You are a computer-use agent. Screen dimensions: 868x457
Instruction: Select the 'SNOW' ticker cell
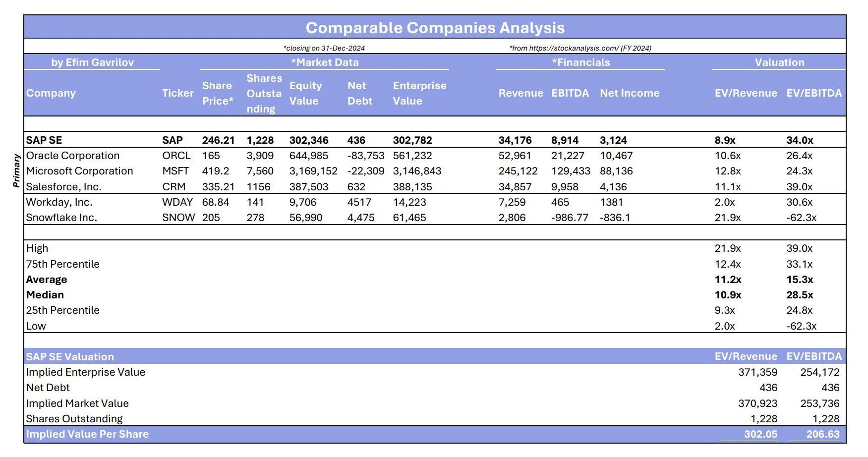point(178,218)
